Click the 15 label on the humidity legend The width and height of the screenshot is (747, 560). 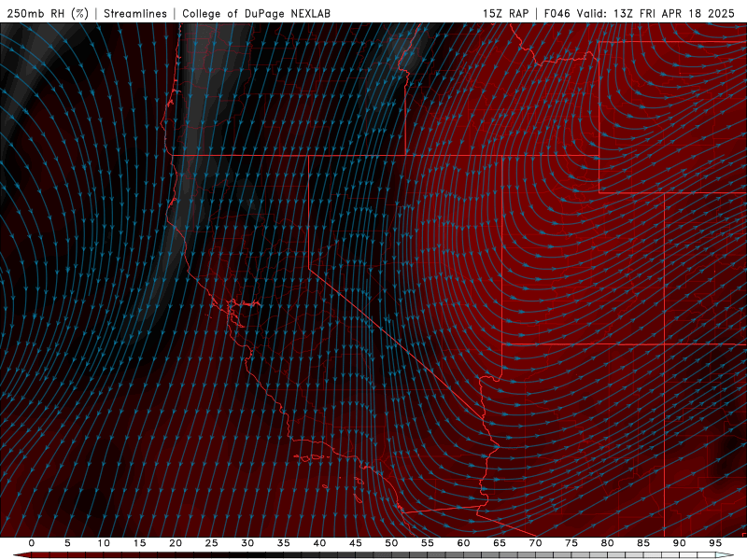(139, 543)
